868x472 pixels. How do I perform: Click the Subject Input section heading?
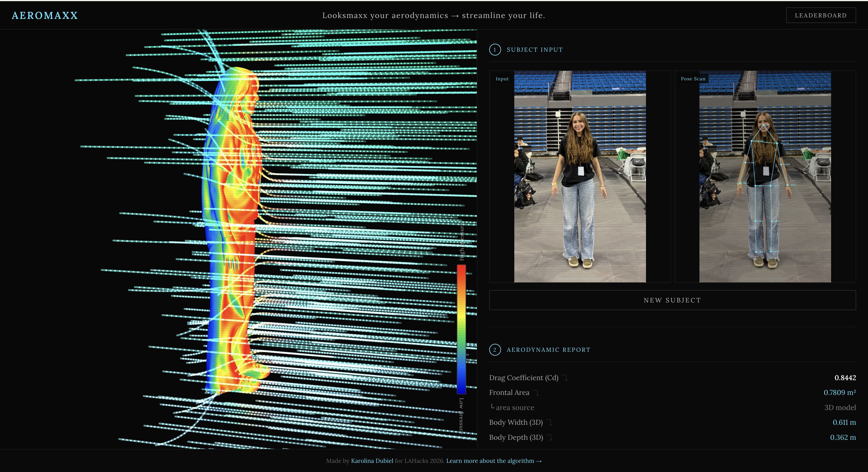pyautogui.click(x=534, y=50)
